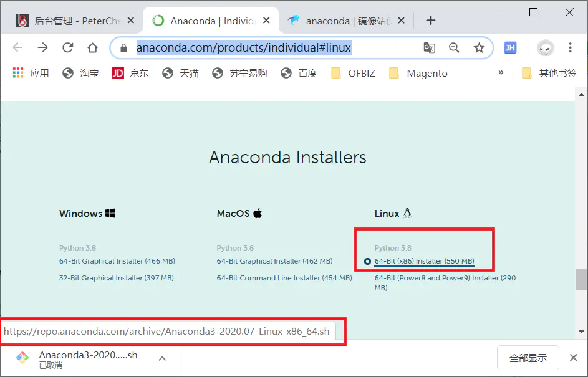Screen dimensions: 588x377
Task: Open the 京东 JD bookmark
Action: (x=130, y=73)
